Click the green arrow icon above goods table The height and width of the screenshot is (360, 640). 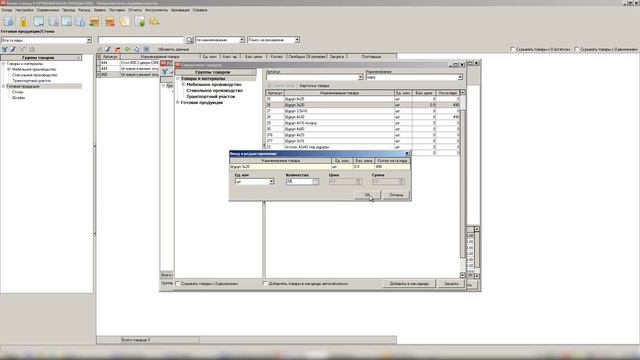click(x=127, y=49)
